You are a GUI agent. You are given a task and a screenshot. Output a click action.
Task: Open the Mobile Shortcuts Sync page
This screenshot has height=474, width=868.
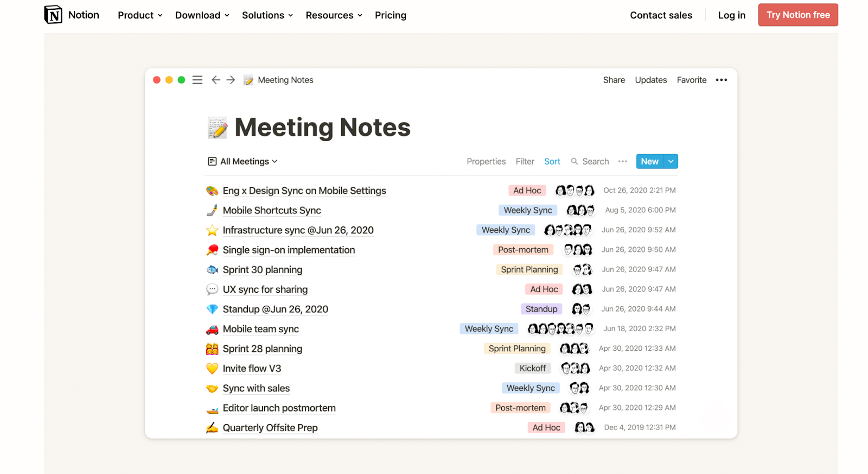tap(272, 210)
